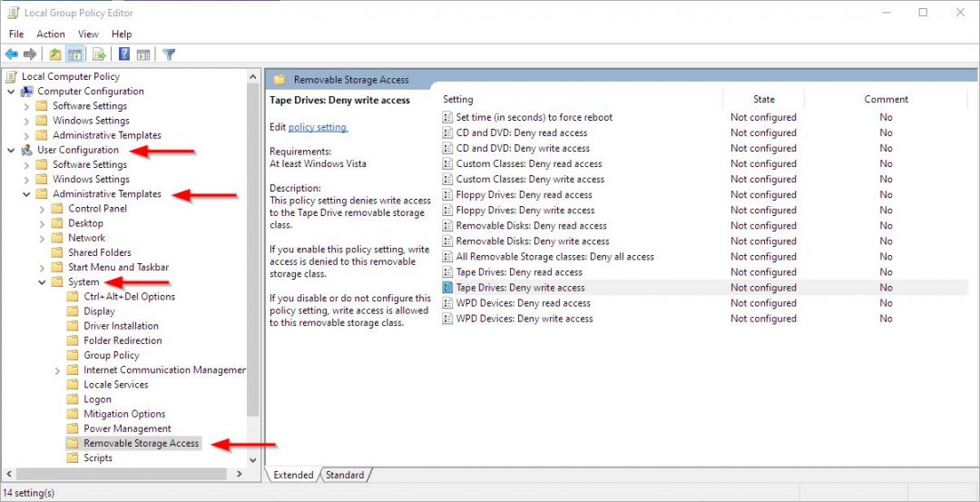
Task: Click the Edit policy setting link
Action: [318, 127]
